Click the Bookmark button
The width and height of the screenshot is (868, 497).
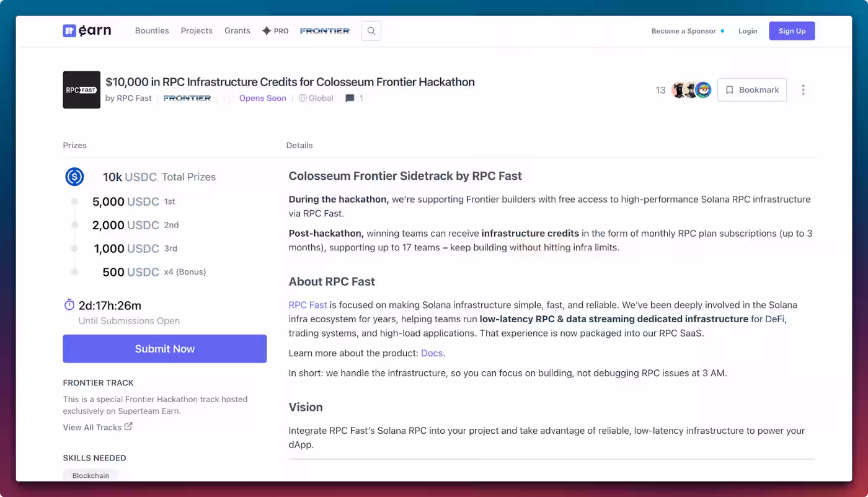coord(752,90)
